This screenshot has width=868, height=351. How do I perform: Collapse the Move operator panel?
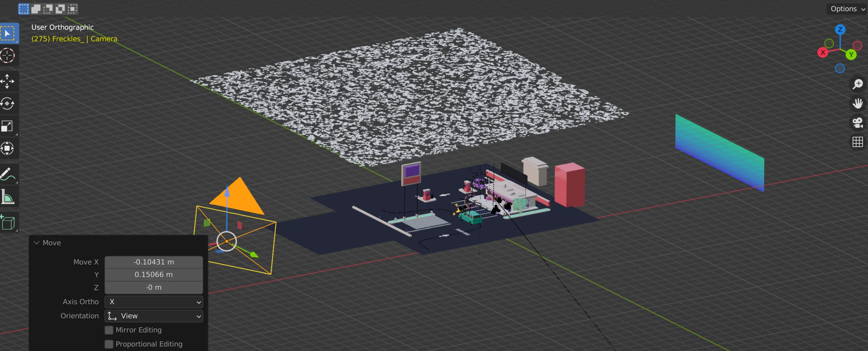pos(37,243)
